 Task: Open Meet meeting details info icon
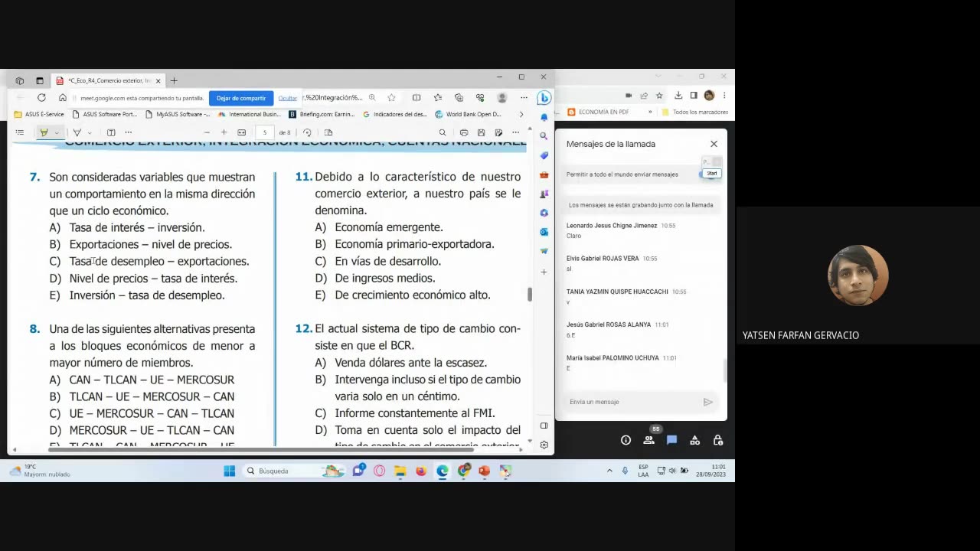pyautogui.click(x=626, y=440)
